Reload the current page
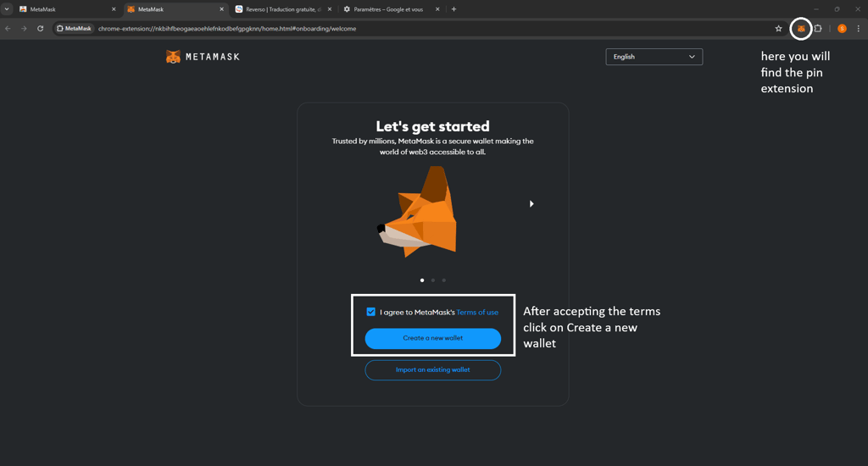This screenshot has width=868, height=466. pos(41,29)
